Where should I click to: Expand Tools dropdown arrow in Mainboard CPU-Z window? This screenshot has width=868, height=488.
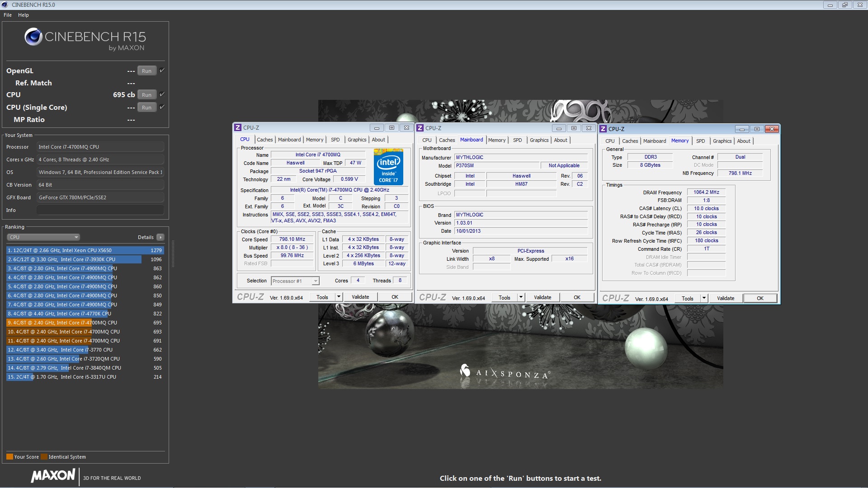[x=521, y=297]
